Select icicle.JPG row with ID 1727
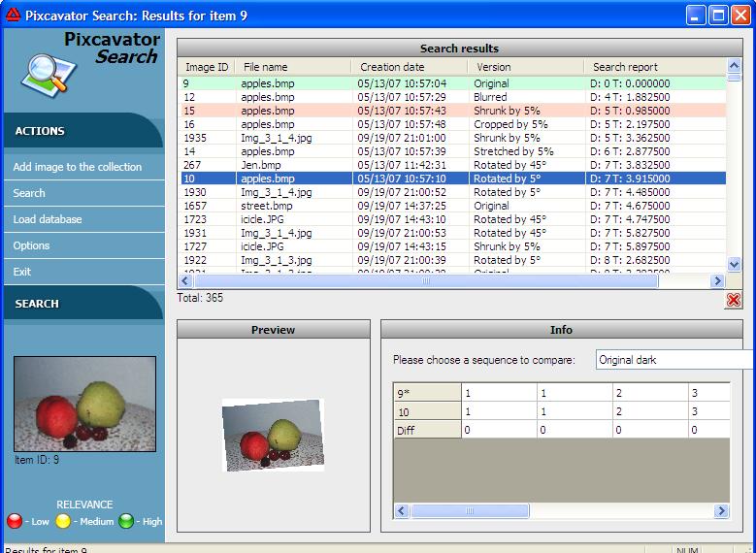The width and height of the screenshot is (756, 553). tap(453, 246)
